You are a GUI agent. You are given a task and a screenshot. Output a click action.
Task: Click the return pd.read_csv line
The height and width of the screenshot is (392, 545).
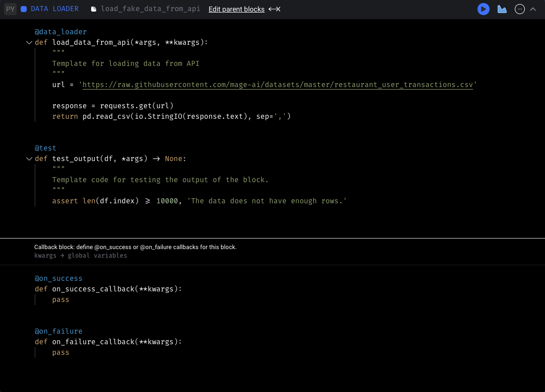click(171, 116)
